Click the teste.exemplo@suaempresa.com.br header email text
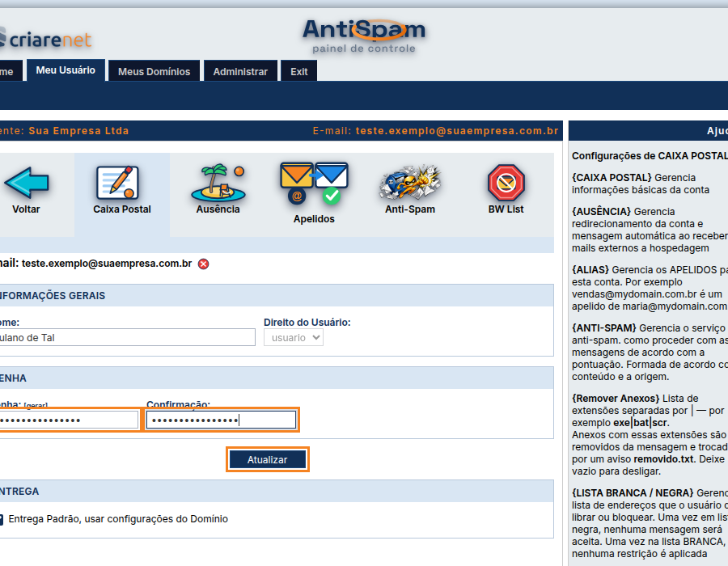Image resolution: width=728 pixels, height=566 pixels. click(x=457, y=131)
